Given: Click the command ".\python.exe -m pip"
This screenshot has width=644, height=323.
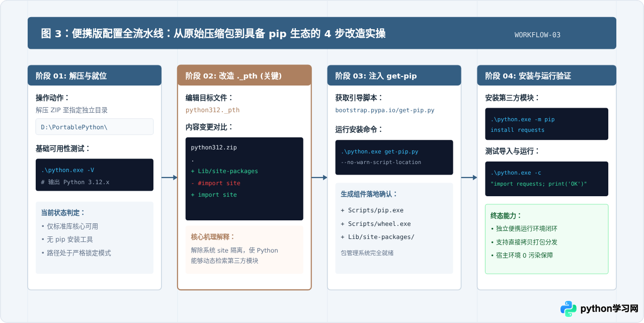Looking at the screenshot, I should pos(523,120).
